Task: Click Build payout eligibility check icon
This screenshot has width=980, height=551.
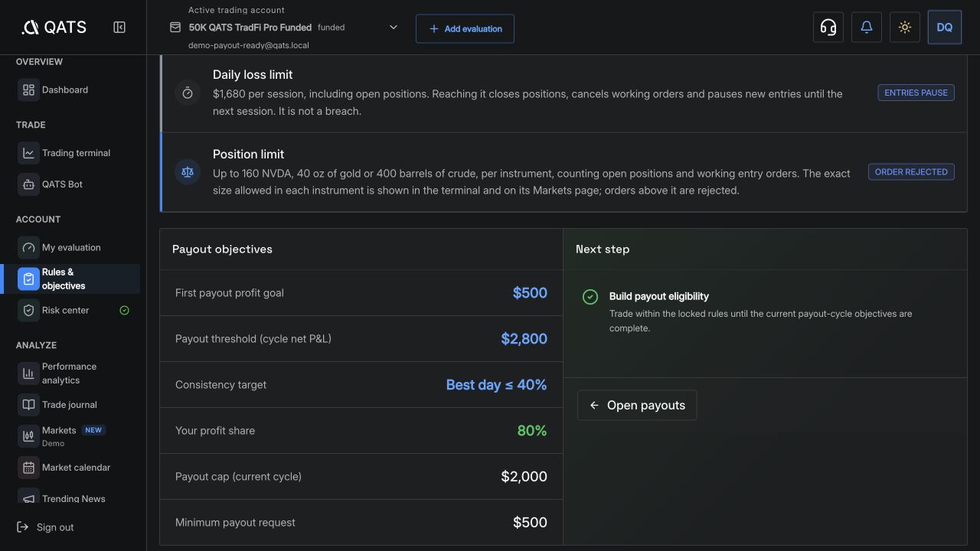Action: pyautogui.click(x=590, y=297)
